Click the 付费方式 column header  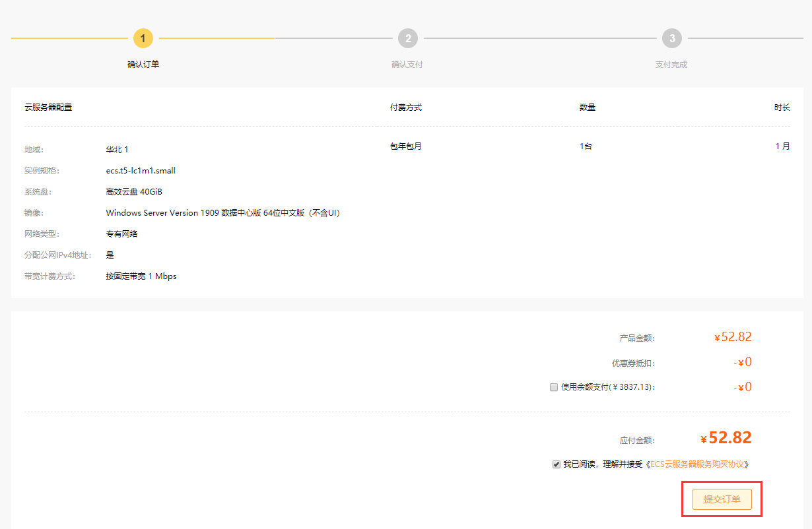[406, 108]
